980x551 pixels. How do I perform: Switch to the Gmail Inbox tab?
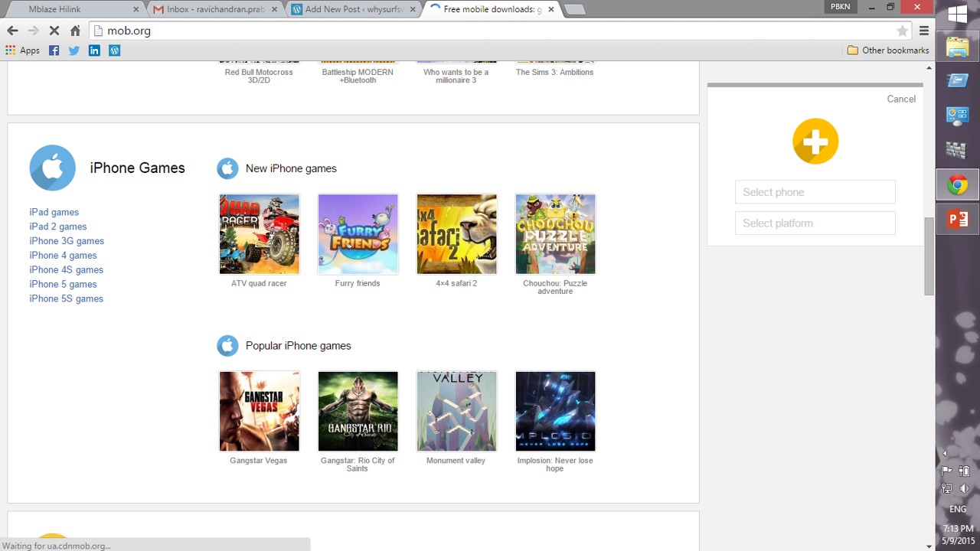(x=214, y=9)
